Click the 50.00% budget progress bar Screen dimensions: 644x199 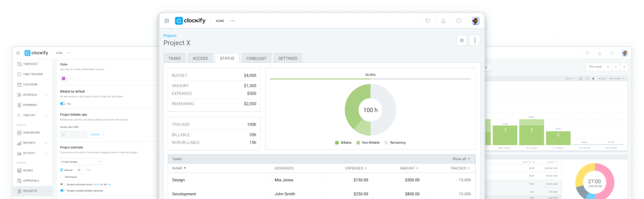[370, 78]
